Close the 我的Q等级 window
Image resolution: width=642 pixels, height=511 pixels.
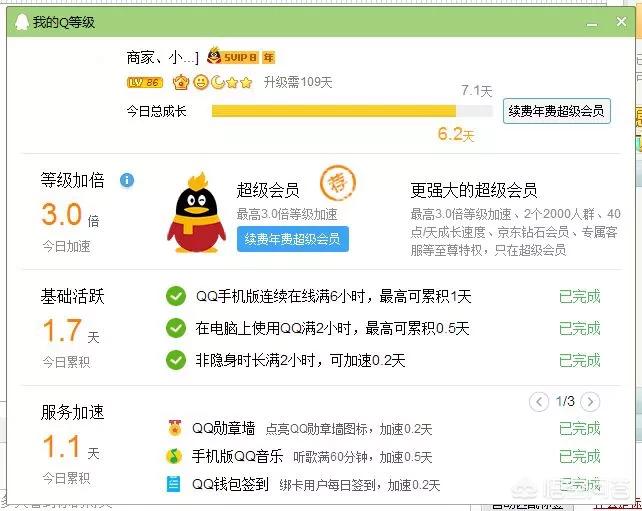(622, 22)
